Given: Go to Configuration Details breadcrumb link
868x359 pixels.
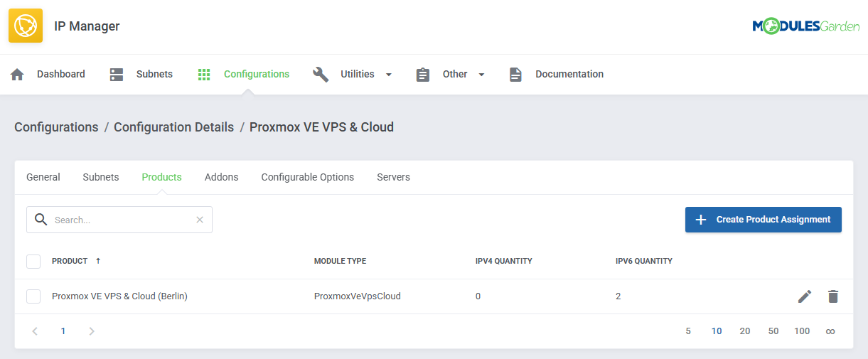Looking at the screenshot, I should coord(173,127).
